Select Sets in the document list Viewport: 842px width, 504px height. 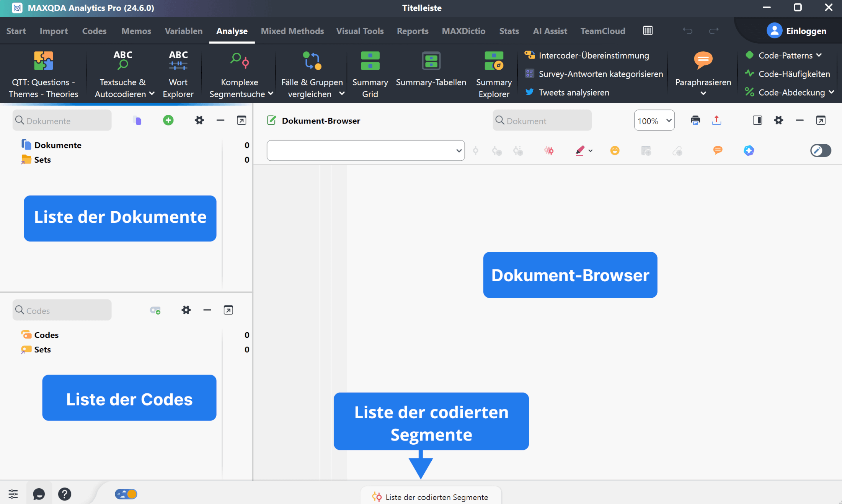(42, 160)
